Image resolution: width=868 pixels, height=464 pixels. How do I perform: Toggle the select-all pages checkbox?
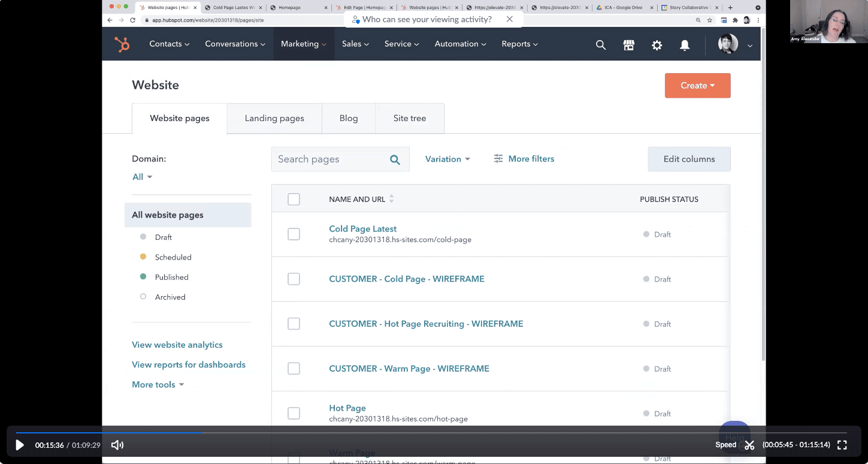point(294,199)
